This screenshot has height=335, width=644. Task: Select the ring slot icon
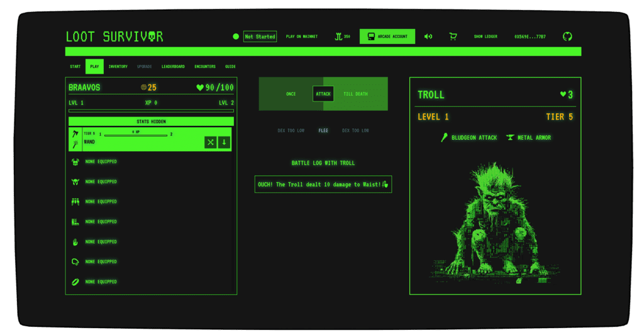(75, 282)
